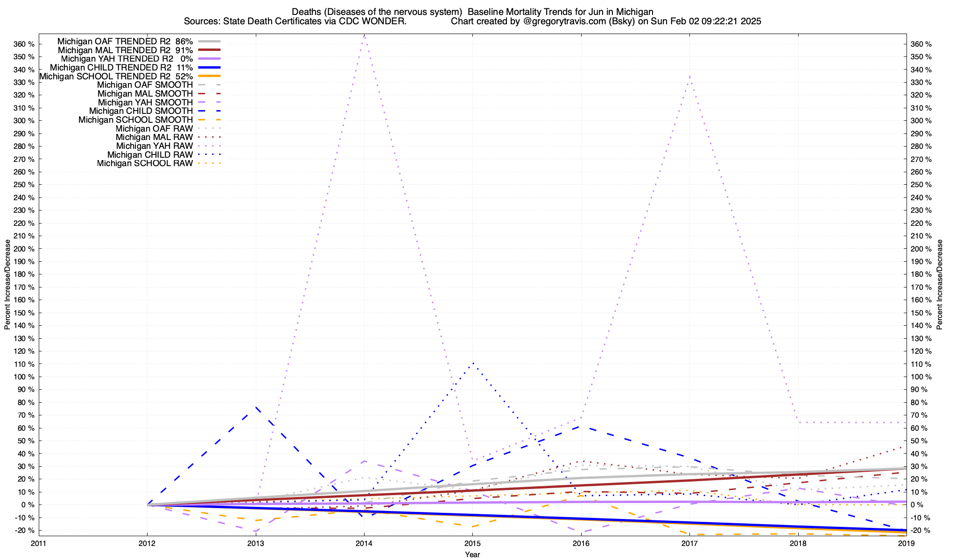956x560 pixels.
Task: Click Michigan CHILD RAW legend label
Action: [x=150, y=155]
